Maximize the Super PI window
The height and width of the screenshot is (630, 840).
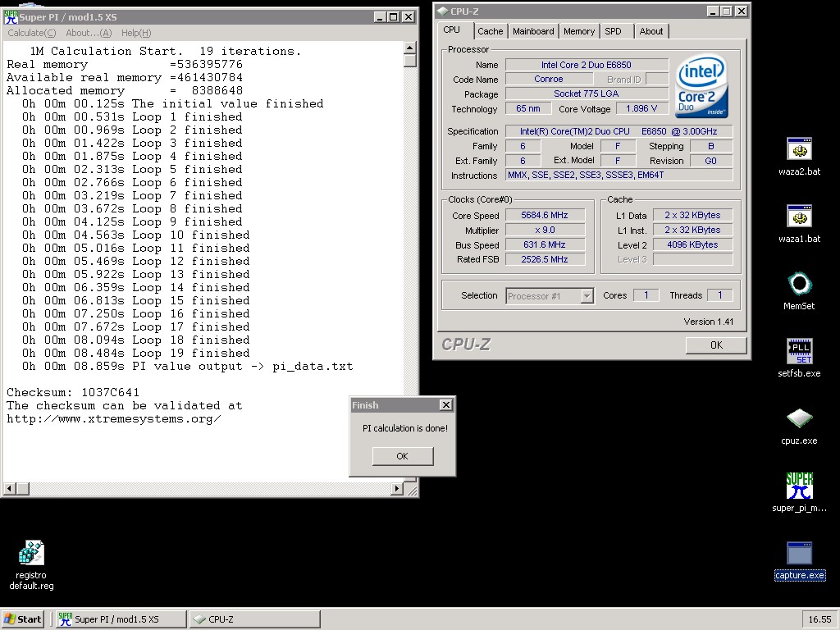(x=393, y=17)
